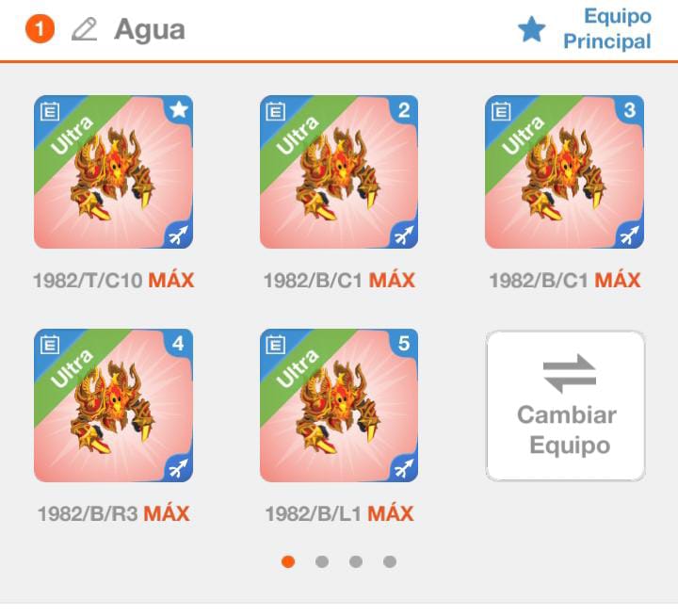Select the 1982/T/C10 monster card
Image resolution: width=678 pixels, height=616 pixels.
(x=113, y=171)
